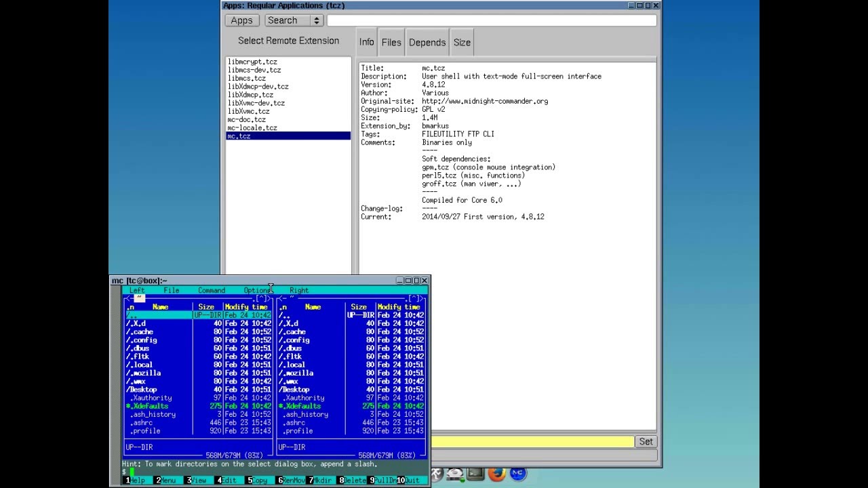Image resolution: width=868 pixels, height=488 pixels.
Task: Sort right panel by Modify time header
Action: coord(399,307)
